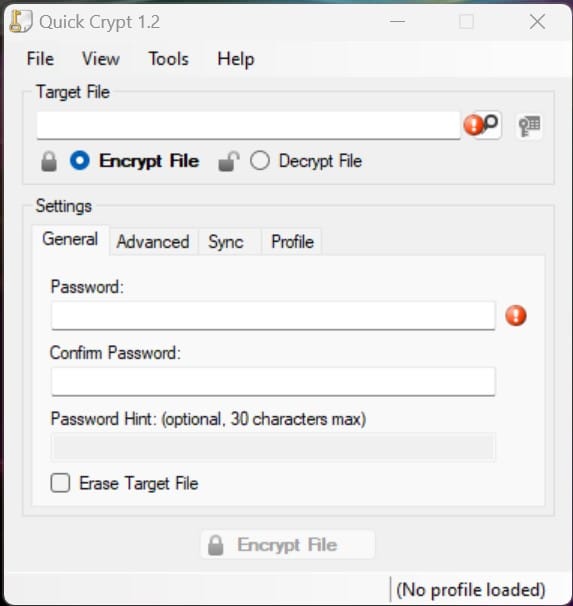Click the Quick Crypt app icon in title bar
This screenshot has width=573, height=606.
coord(20,22)
